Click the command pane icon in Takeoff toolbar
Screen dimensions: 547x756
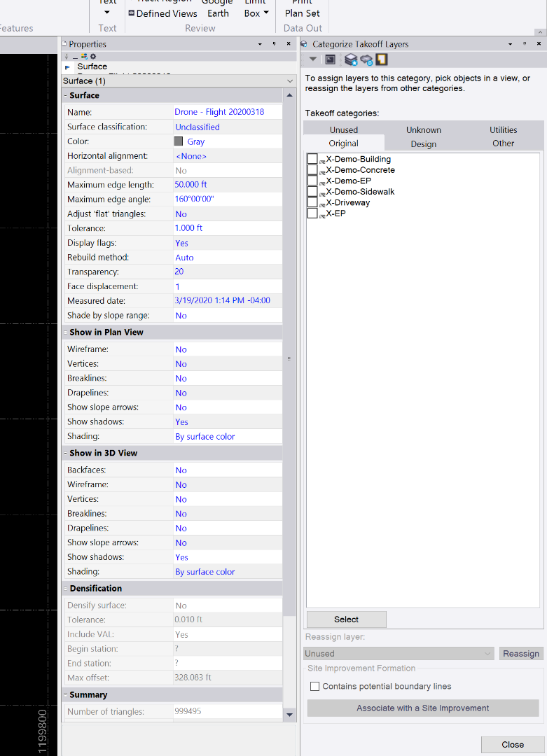tap(331, 59)
